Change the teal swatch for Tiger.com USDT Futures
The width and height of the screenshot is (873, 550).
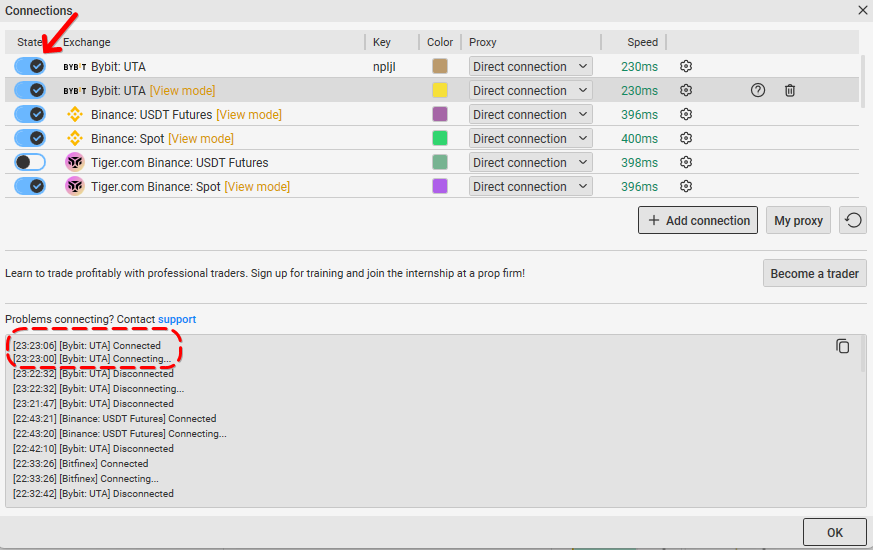[440, 162]
